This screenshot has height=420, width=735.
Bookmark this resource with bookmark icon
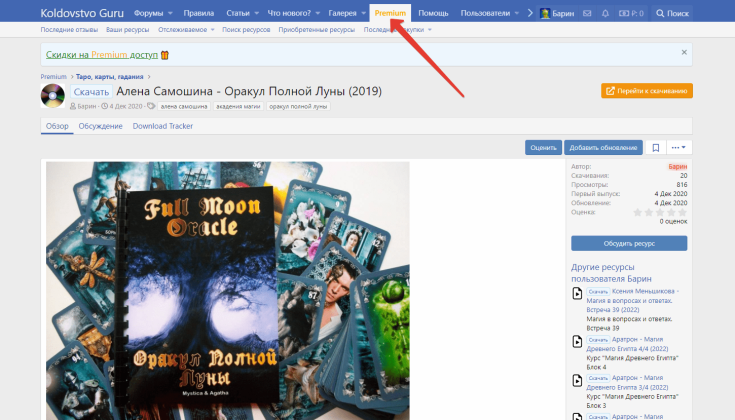click(655, 148)
